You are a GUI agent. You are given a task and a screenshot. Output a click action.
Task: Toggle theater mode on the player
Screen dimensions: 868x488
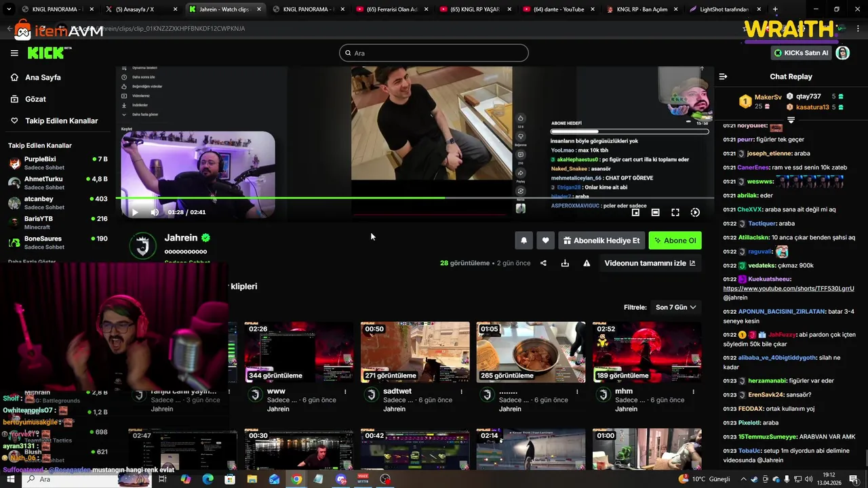655,212
